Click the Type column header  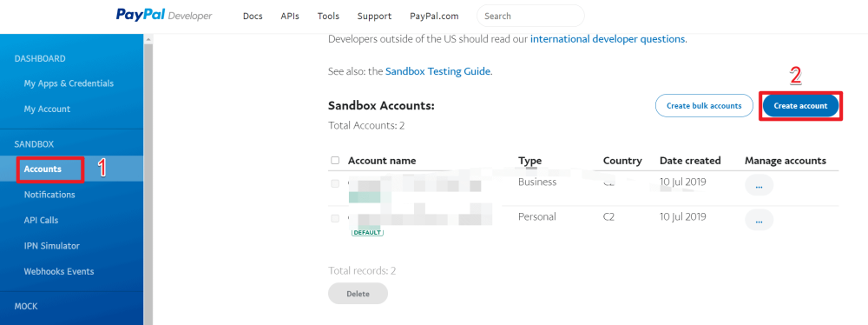(529, 161)
